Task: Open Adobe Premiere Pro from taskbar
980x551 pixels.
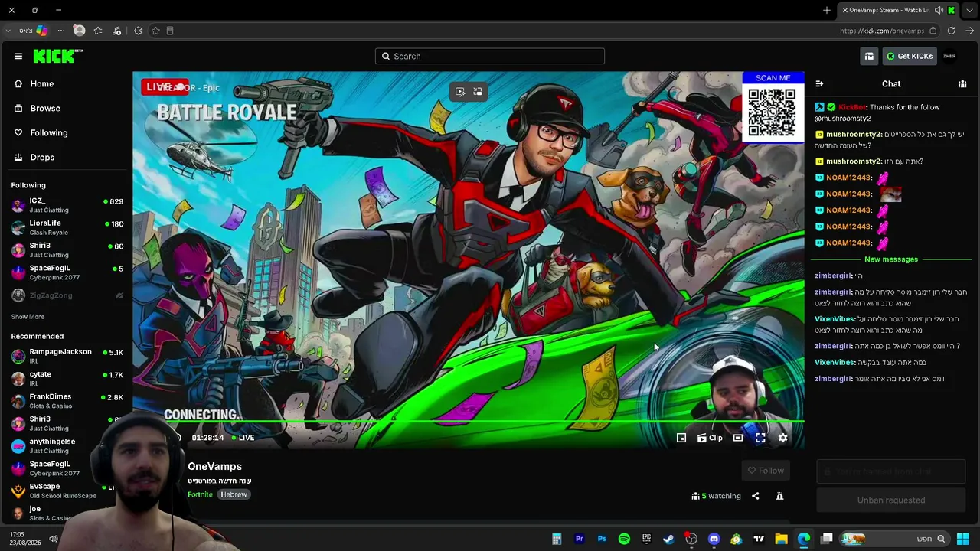Action: (x=579, y=539)
